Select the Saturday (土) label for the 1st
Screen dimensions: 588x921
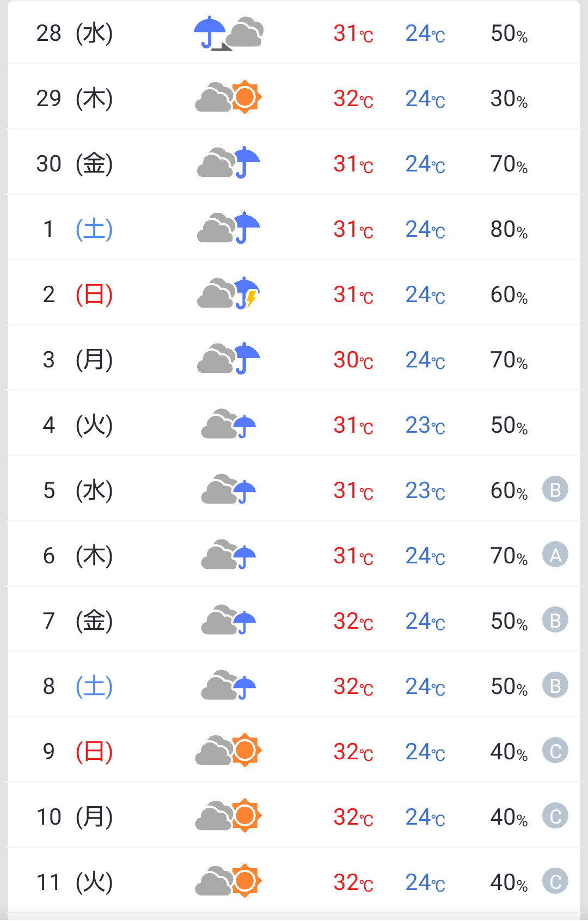(x=94, y=229)
